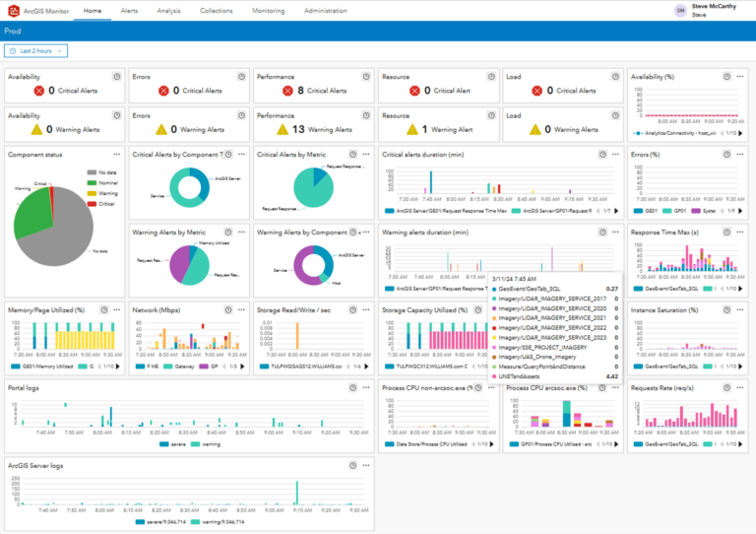756x534 pixels.
Task: Open the Administration tab
Action: tap(326, 10)
